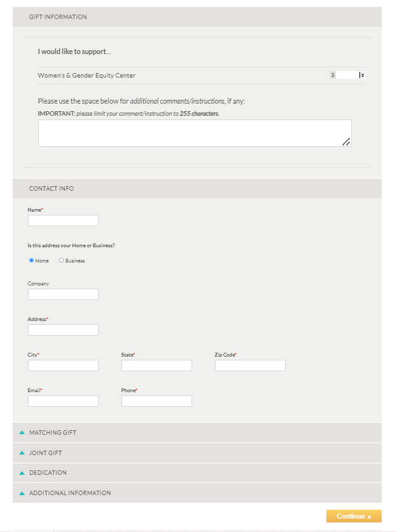
Task: Click the Business radio label text
Action: coord(75,261)
